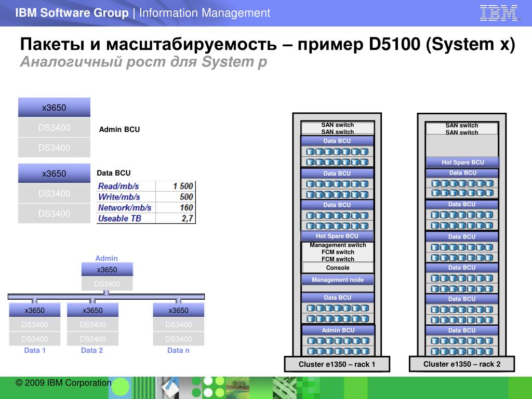
Task: Click the 'Data BCU' label above the specs table
Action: (114, 173)
